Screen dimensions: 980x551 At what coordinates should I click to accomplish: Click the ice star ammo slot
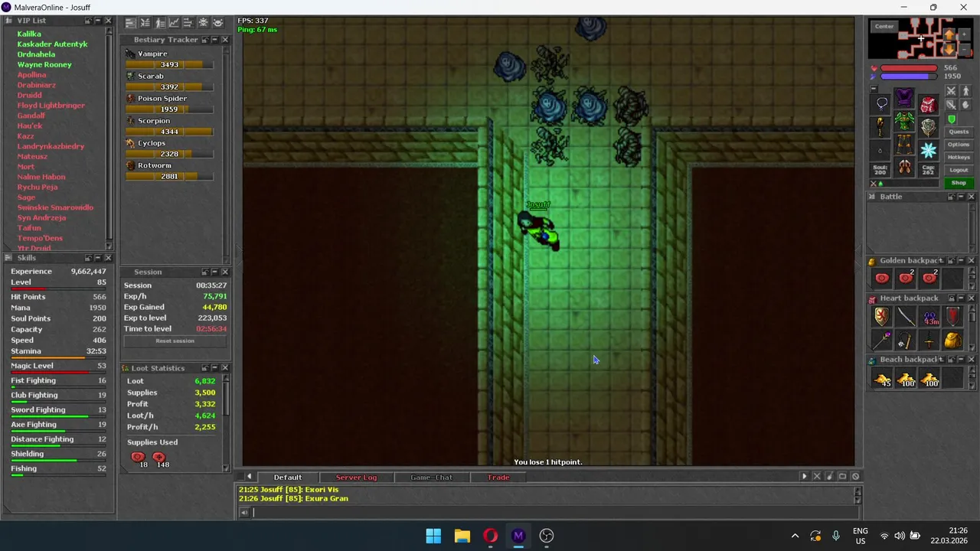click(928, 151)
